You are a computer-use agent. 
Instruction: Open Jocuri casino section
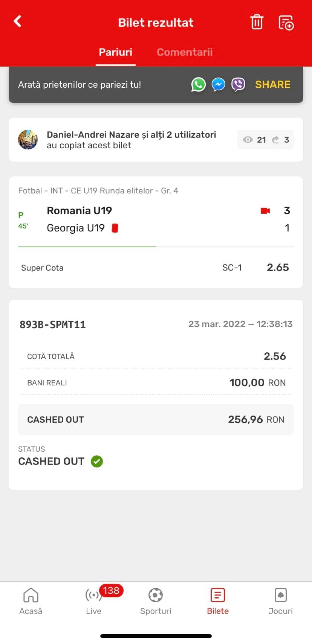280,601
